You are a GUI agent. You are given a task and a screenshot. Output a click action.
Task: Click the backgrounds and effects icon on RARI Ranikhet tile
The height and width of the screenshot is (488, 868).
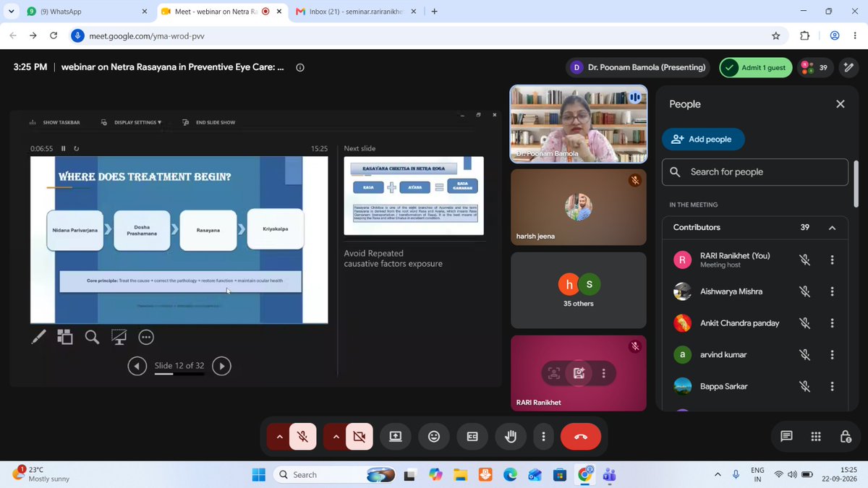point(579,373)
